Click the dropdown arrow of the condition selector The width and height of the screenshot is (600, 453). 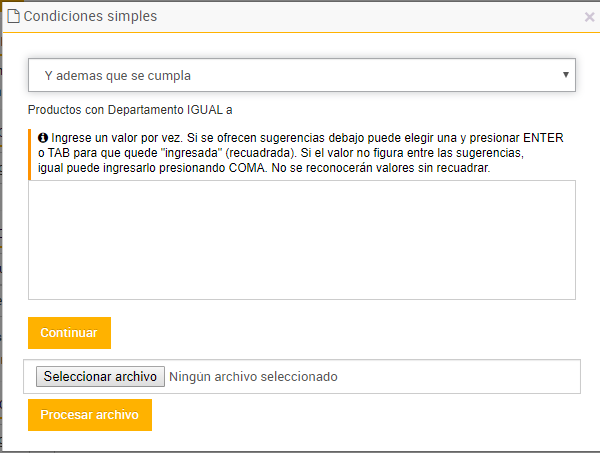566,75
